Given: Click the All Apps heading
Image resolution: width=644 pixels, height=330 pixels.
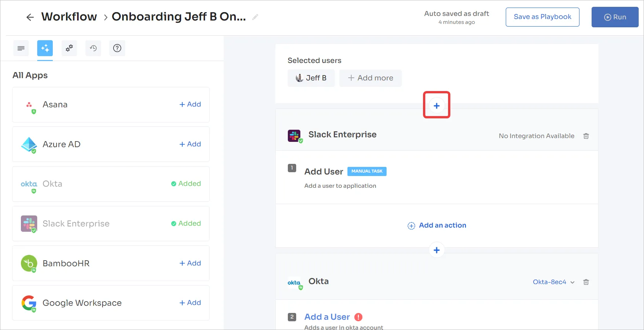Looking at the screenshot, I should pyautogui.click(x=30, y=75).
